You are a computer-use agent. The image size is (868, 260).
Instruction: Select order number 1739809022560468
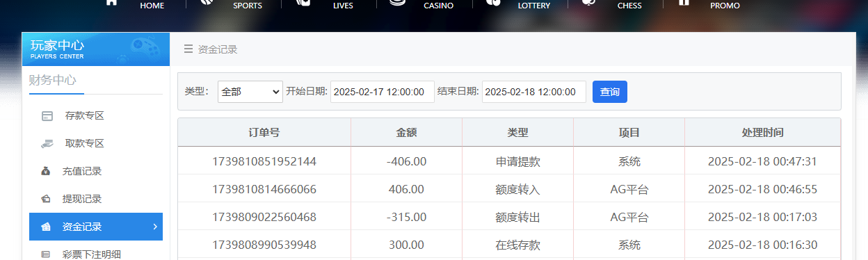tap(264, 217)
